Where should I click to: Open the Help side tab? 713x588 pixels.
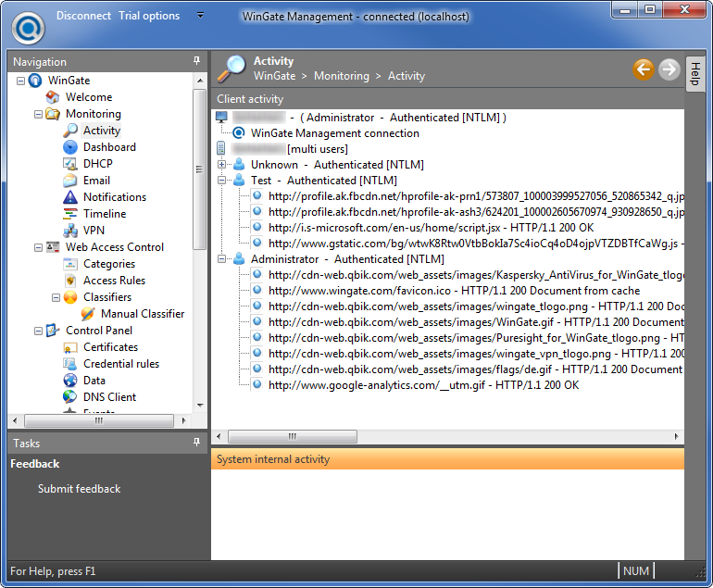[694, 74]
